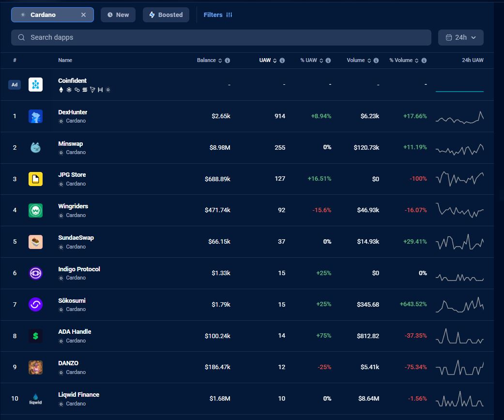Open the Coinfident ad logo

[35, 85]
